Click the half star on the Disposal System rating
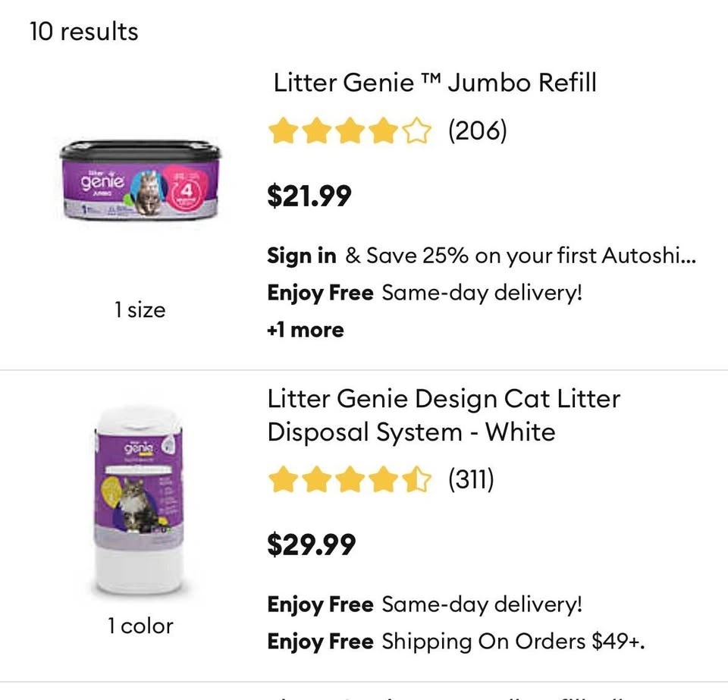The image size is (728, 700). pyautogui.click(x=417, y=479)
